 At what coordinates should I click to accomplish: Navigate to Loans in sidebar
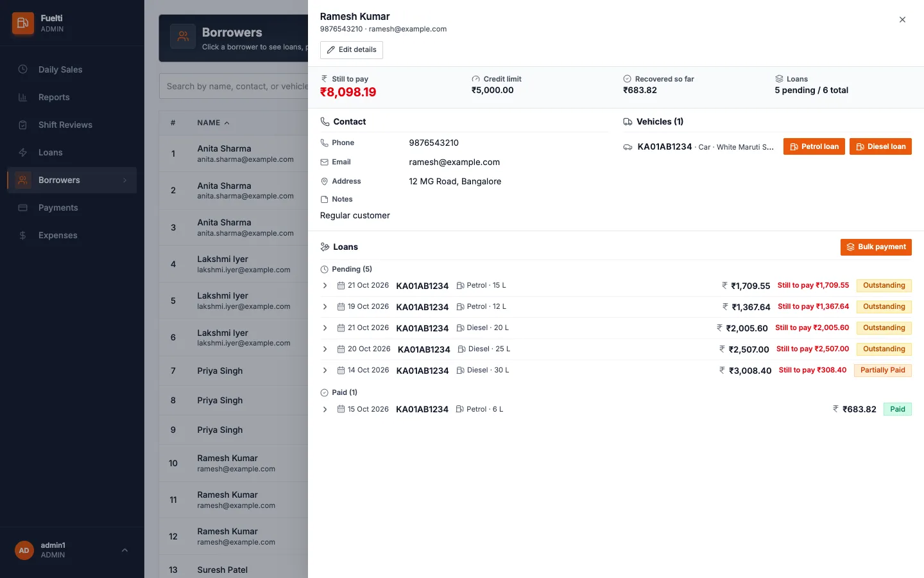(x=72, y=152)
